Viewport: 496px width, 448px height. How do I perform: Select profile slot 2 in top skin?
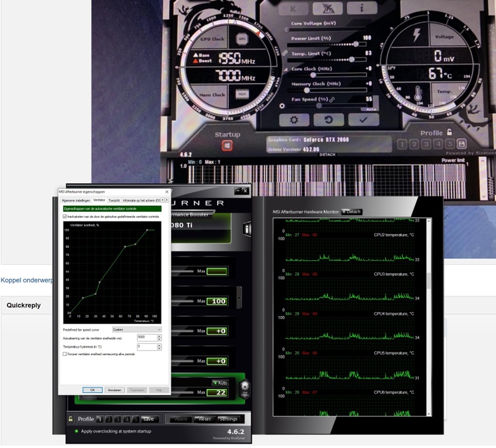(414, 144)
